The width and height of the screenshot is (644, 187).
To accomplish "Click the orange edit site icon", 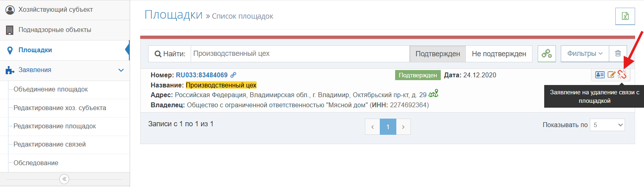I will [611, 75].
